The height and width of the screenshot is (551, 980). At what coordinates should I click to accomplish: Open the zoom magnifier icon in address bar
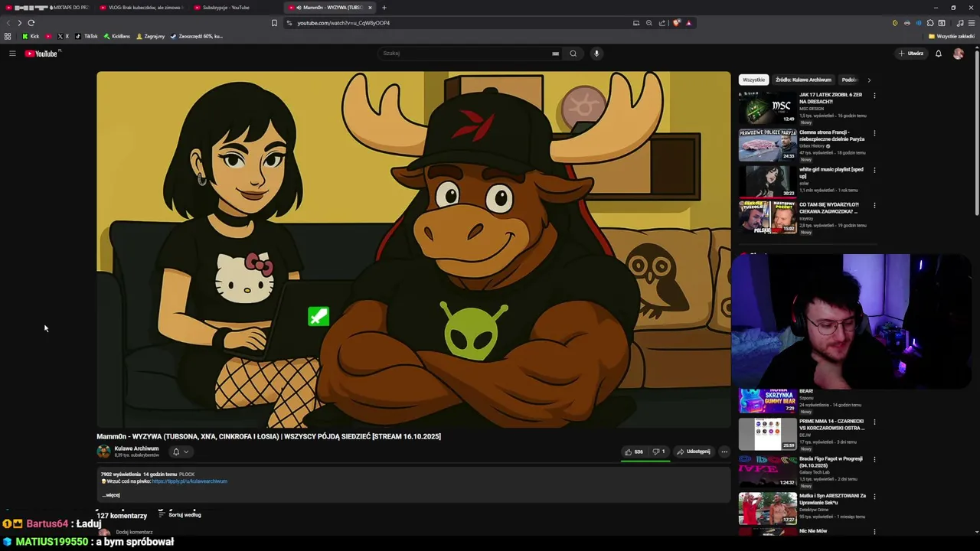[x=649, y=23]
